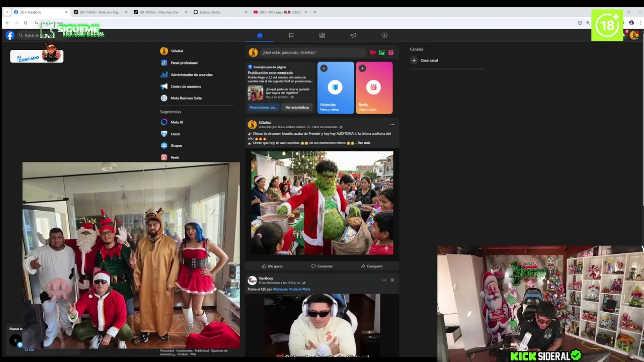The width and height of the screenshot is (644, 362).
Task: Open the recommended post thumbnail
Action: (256, 93)
